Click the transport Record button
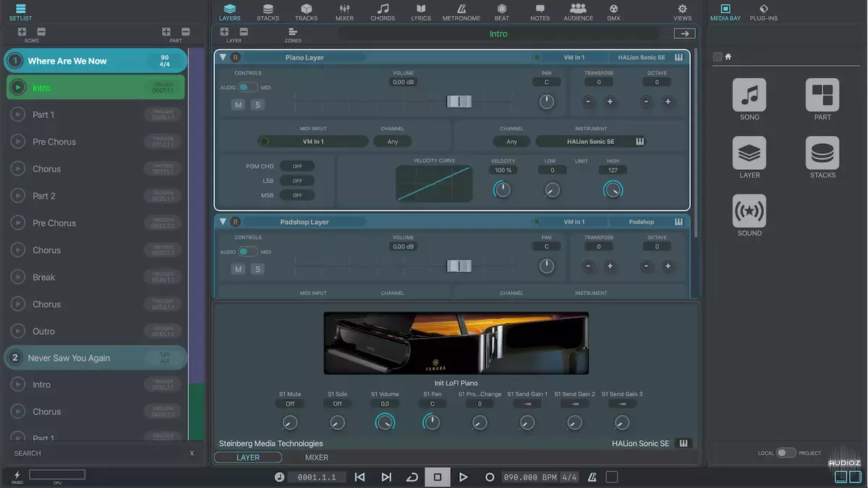The width and height of the screenshot is (868, 488). (x=490, y=477)
